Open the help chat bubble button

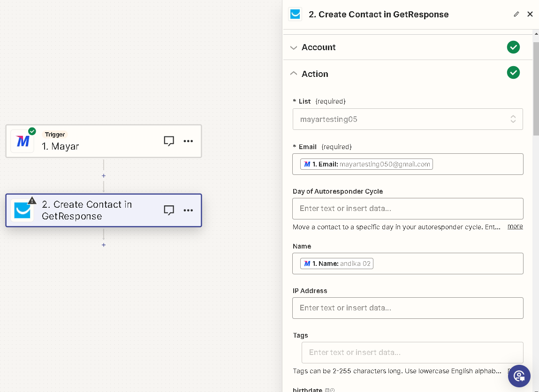(x=519, y=376)
